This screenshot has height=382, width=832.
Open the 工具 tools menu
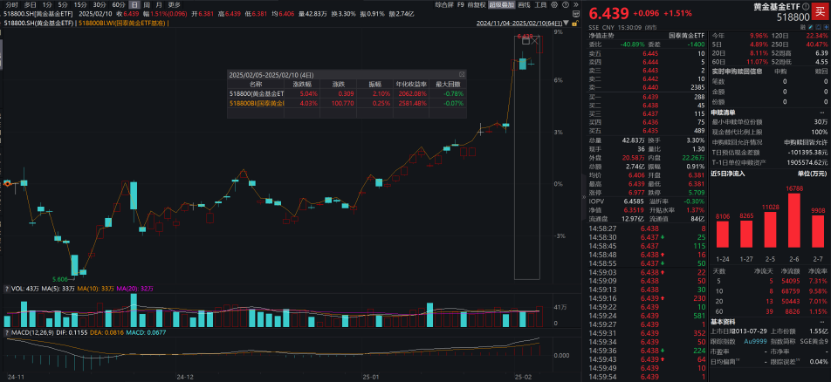point(541,5)
